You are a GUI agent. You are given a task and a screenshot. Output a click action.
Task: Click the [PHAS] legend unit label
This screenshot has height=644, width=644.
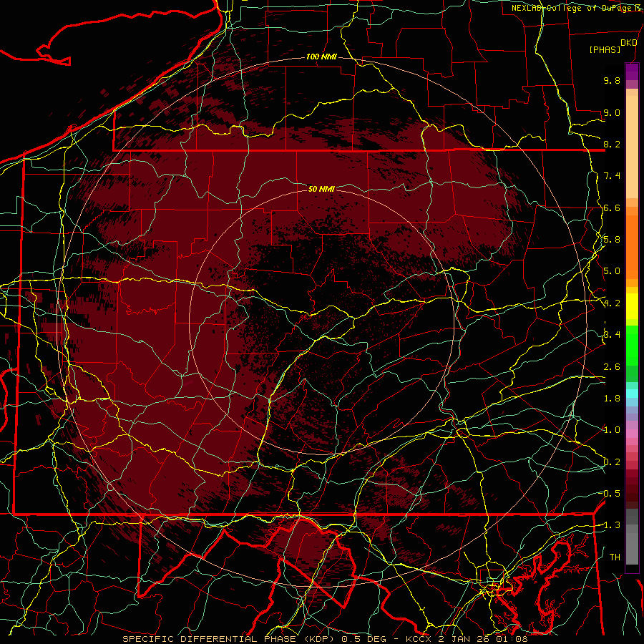[605, 50]
